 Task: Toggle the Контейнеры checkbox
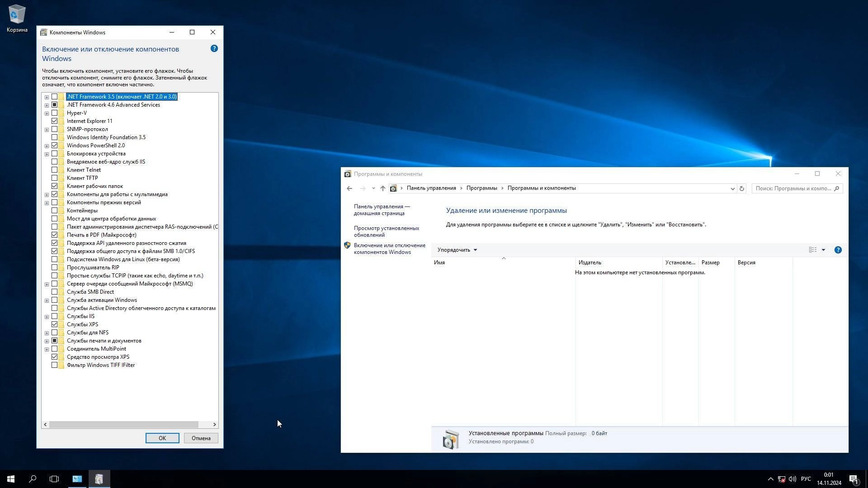(54, 211)
